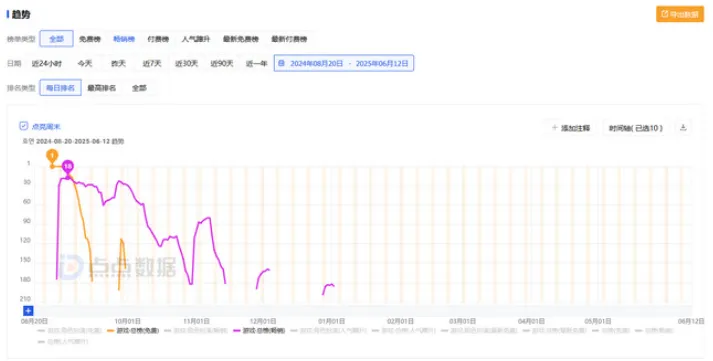
Task: Click the calendar icon in the date range field
Action: click(281, 63)
